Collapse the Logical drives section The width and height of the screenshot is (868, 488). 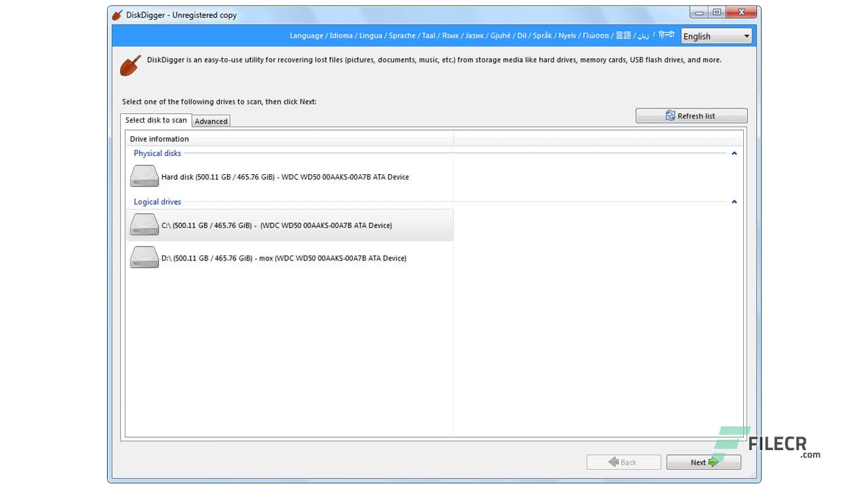click(x=734, y=201)
